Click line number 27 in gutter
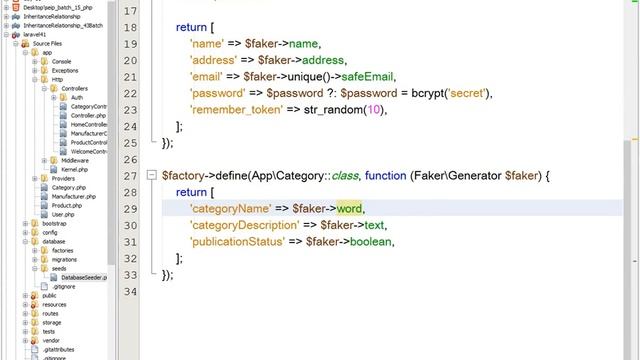 [130, 176]
